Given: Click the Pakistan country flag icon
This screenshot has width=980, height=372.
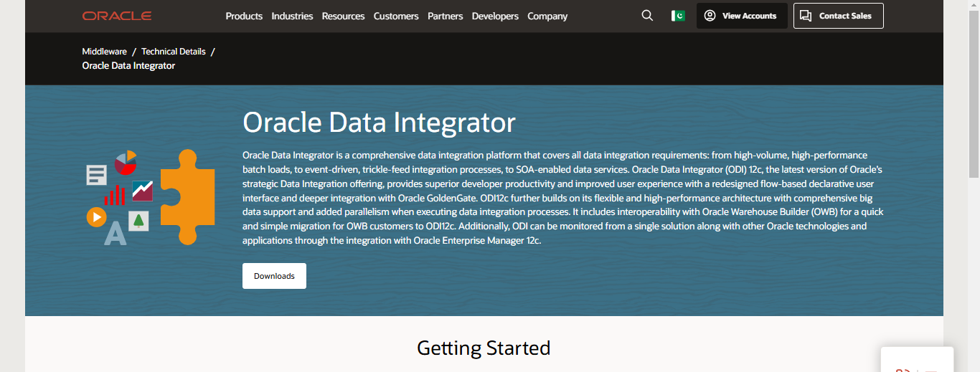Looking at the screenshot, I should (678, 16).
